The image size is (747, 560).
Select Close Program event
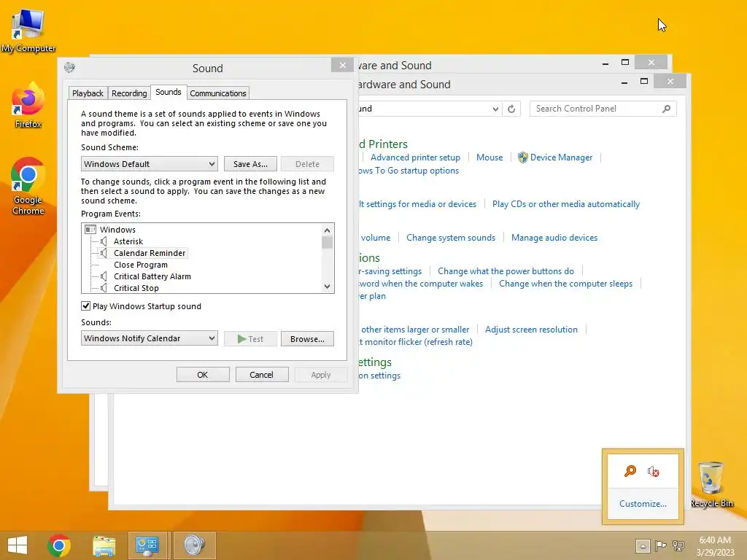141,265
